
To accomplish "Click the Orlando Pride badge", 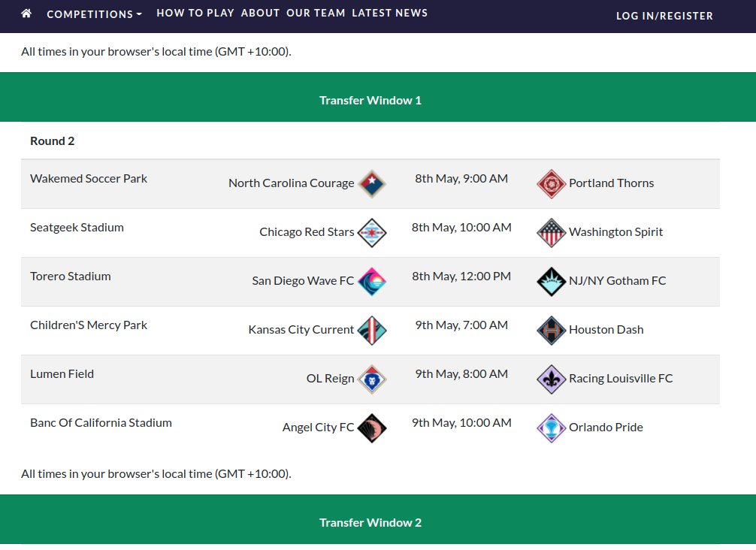I will [551, 428].
